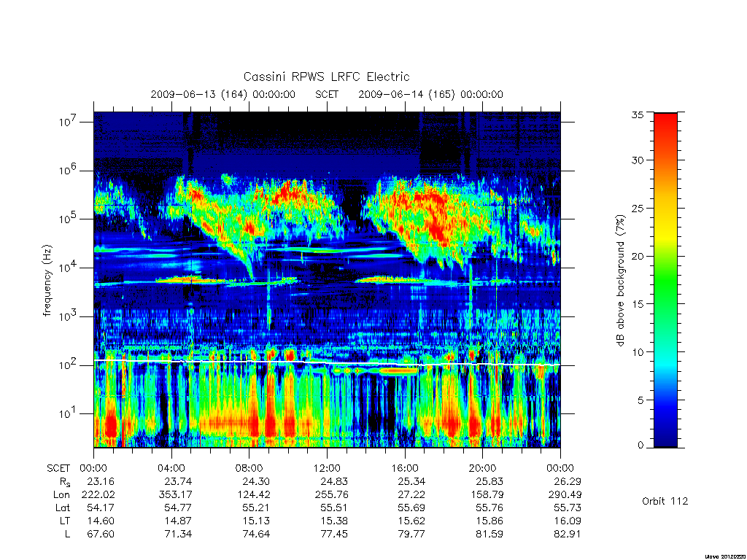Click the 'L' row label
Screen dimensions: 747x560
[67, 534]
